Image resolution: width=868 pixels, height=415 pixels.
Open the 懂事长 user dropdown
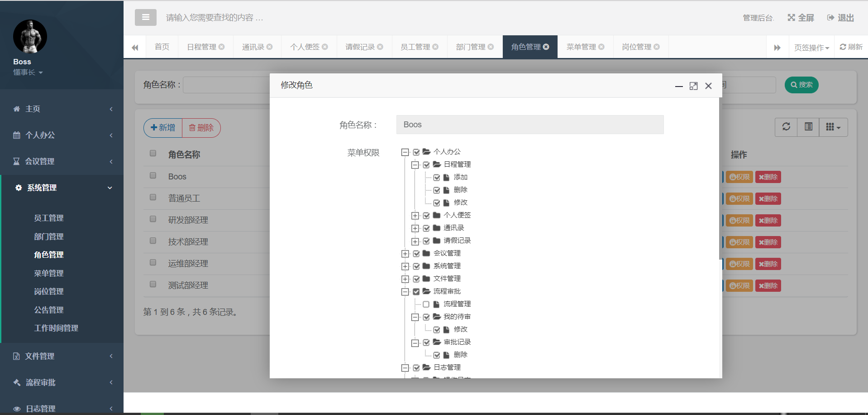(28, 72)
